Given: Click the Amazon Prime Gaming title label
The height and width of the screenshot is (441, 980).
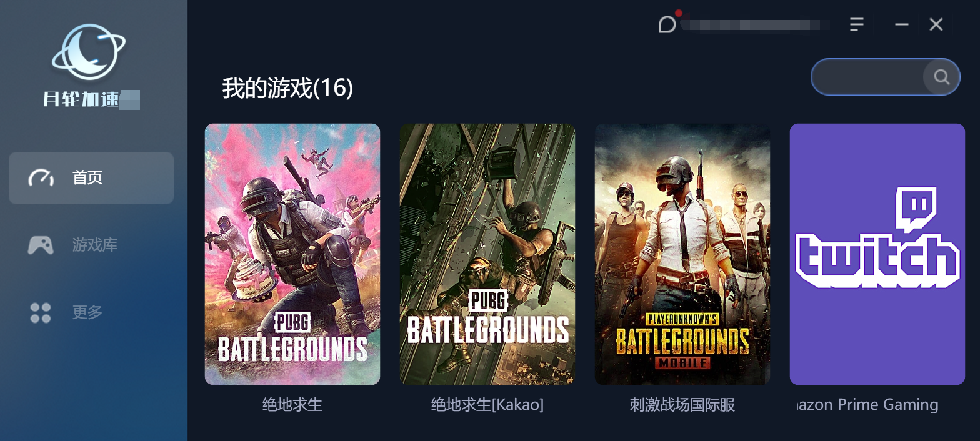Looking at the screenshot, I should tap(866, 405).
